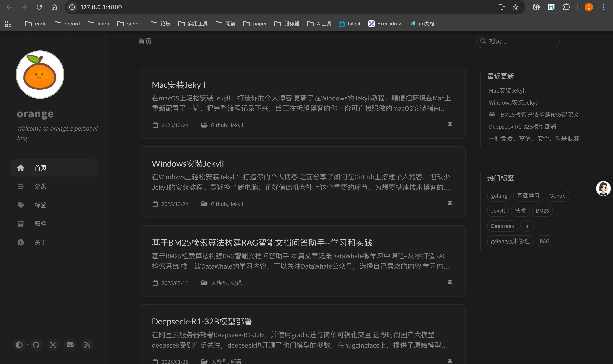The width and height of the screenshot is (613, 364).
Task: Focus the 搜索 search field
Action: [518, 41]
